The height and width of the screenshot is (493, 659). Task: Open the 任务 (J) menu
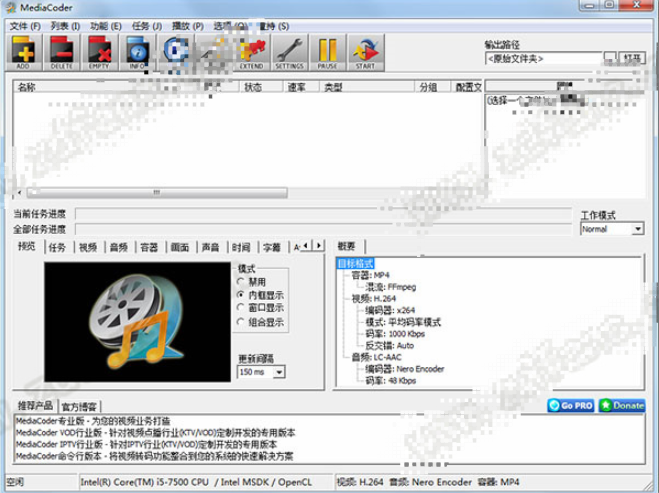[x=147, y=26]
